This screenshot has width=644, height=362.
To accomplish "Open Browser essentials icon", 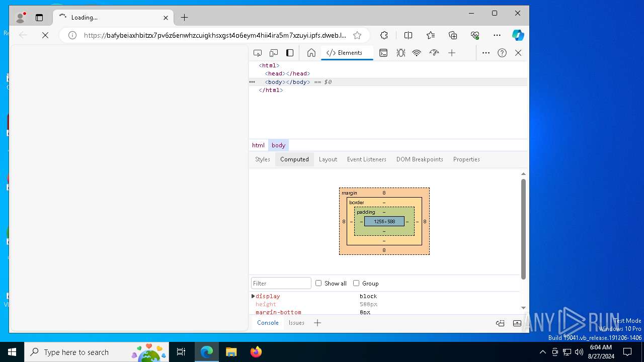I will pyautogui.click(x=475, y=35).
